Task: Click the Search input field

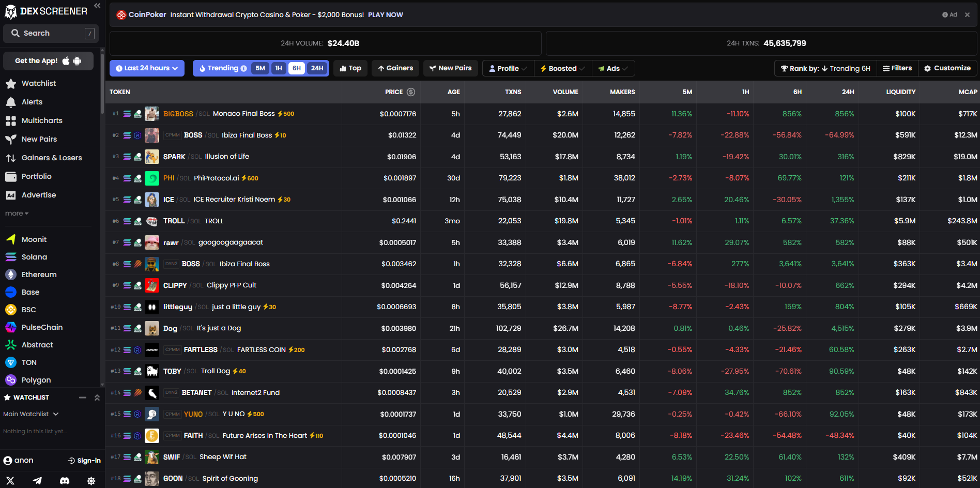Action: tap(50, 33)
